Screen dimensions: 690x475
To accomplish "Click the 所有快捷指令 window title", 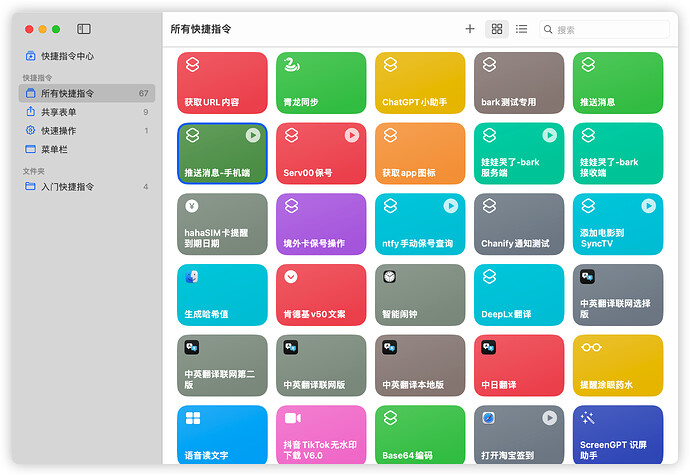I will (201, 29).
